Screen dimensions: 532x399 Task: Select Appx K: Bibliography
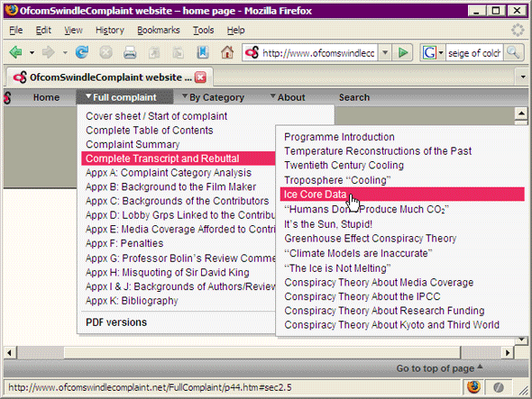point(132,301)
